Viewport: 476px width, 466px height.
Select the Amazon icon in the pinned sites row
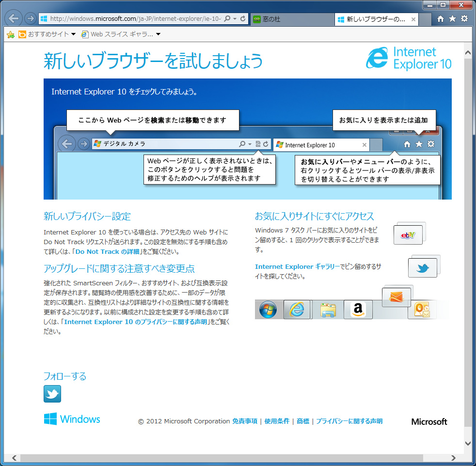click(358, 310)
